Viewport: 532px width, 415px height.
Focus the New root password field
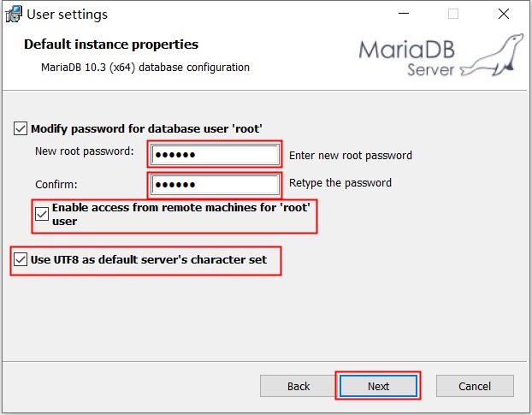click(214, 155)
